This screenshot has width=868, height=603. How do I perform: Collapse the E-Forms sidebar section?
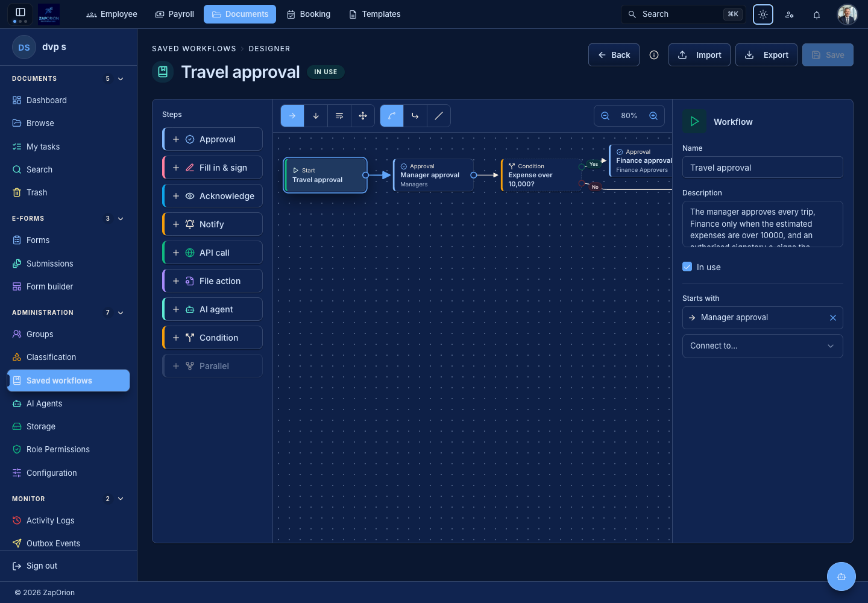pyautogui.click(x=121, y=219)
